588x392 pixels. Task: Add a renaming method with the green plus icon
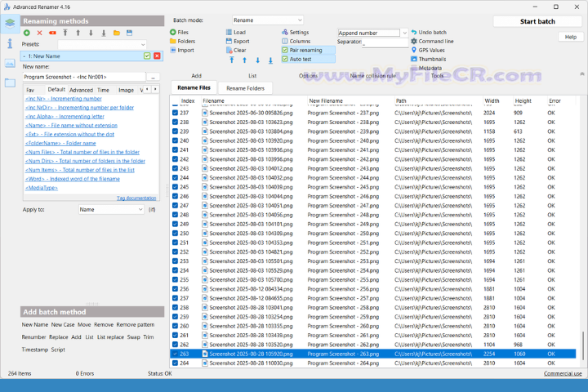[x=27, y=33]
